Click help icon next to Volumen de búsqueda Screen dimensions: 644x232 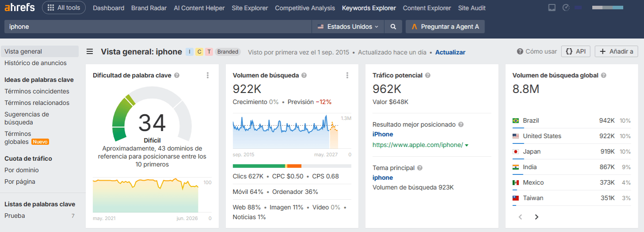click(304, 75)
